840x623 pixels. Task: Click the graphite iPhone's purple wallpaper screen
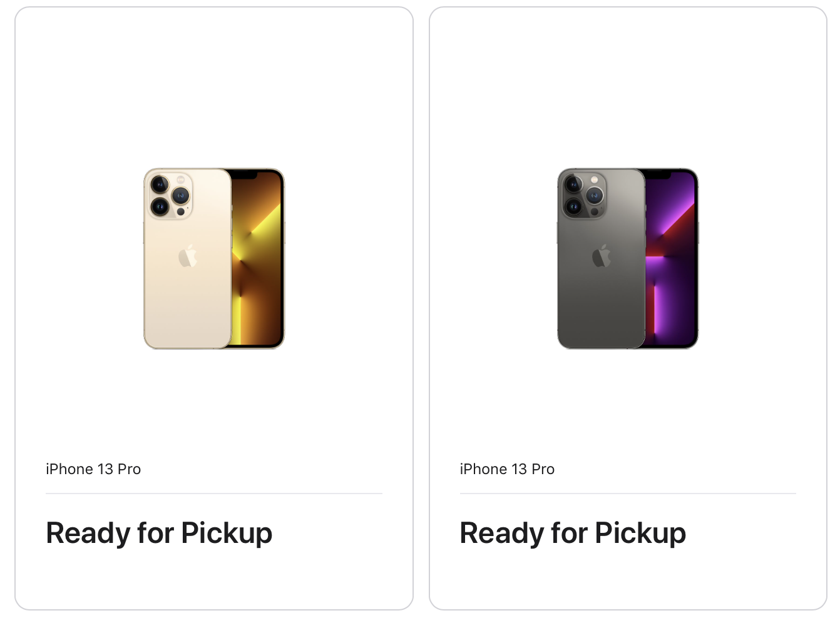pyautogui.click(x=670, y=258)
